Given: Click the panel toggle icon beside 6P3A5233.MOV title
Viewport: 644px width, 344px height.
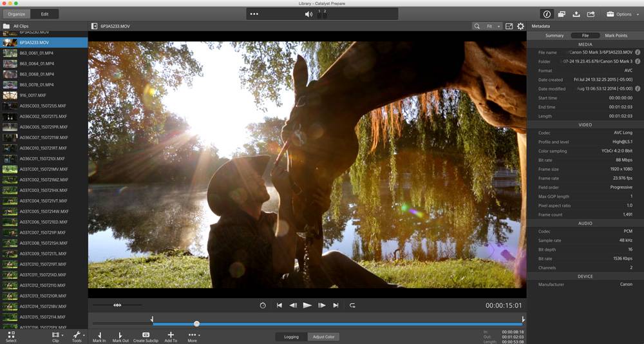Looking at the screenshot, I should point(95,26).
